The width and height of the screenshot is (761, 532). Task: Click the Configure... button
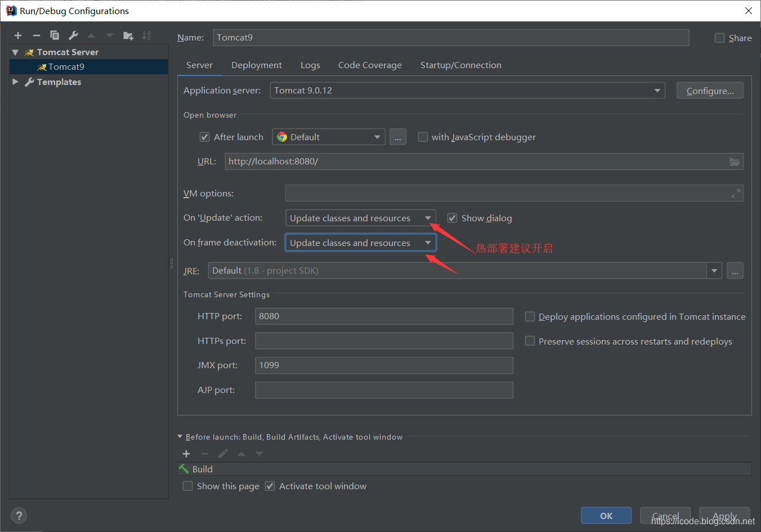point(710,91)
